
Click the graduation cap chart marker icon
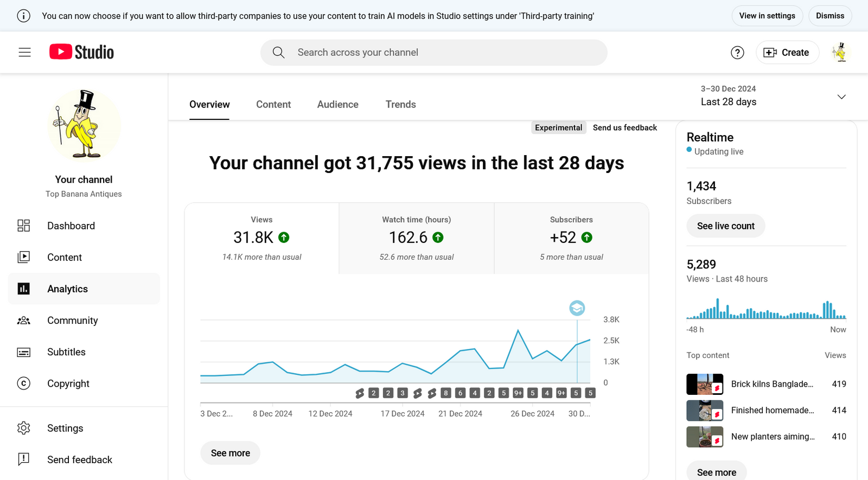577,308
